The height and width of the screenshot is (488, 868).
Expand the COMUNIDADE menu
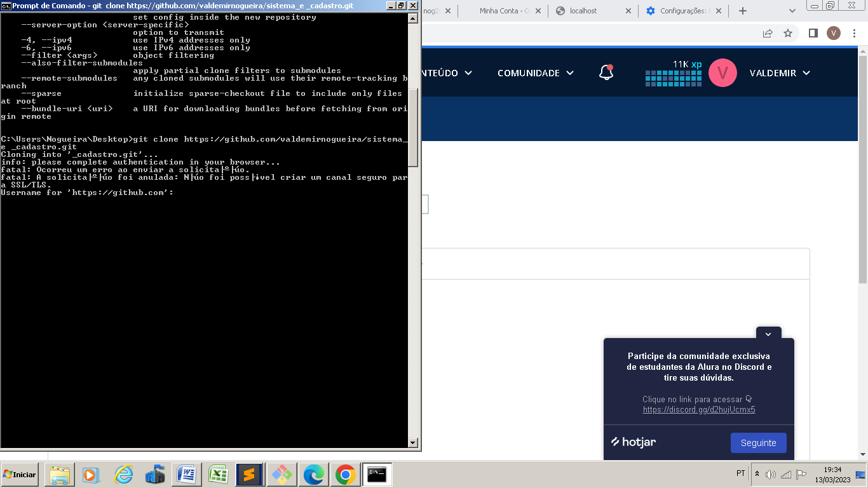(x=536, y=73)
